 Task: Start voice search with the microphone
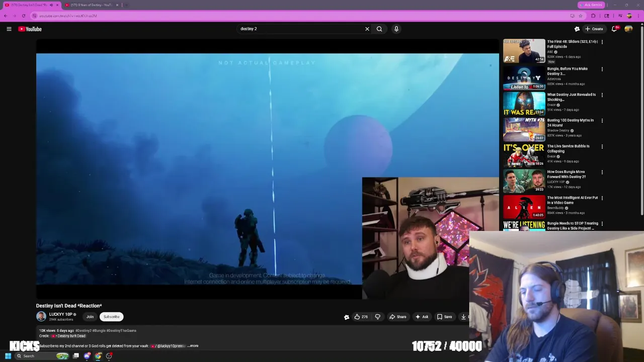pos(396,29)
